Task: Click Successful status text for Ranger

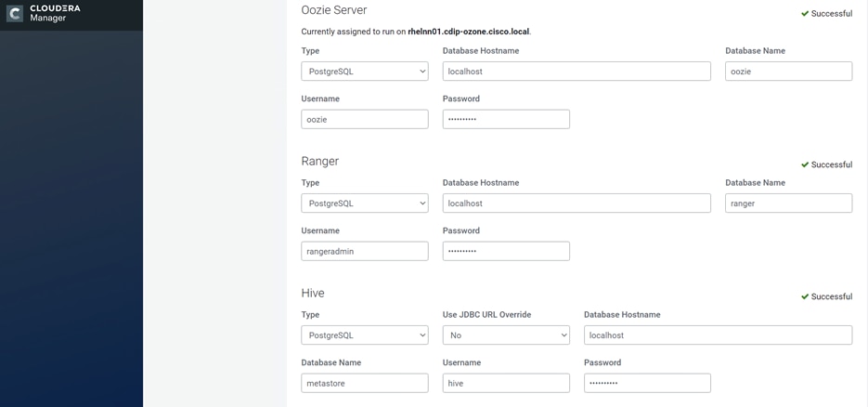Action: pos(832,164)
